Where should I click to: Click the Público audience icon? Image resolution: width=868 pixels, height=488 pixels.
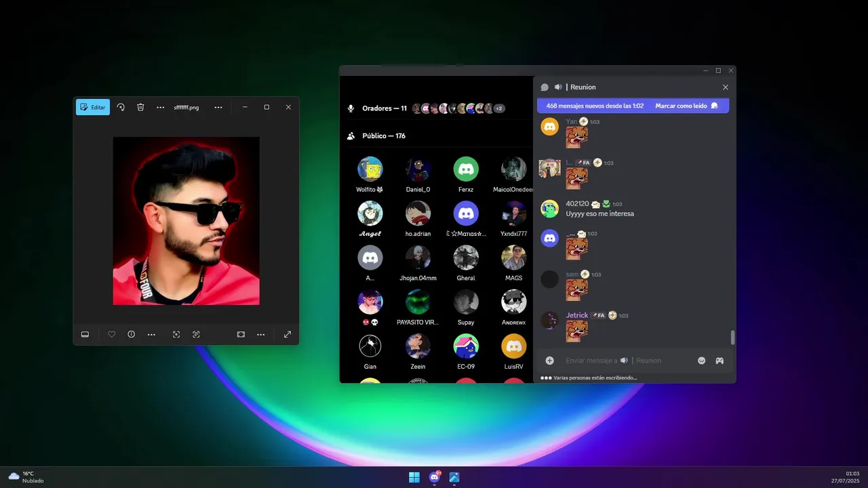coord(351,136)
